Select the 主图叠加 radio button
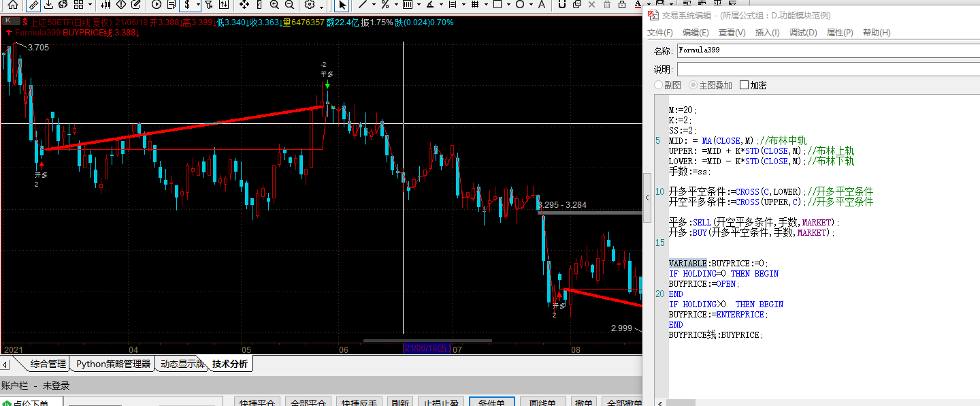Image resolution: width=980 pixels, height=406 pixels. pyautogui.click(x=693, y=85)
